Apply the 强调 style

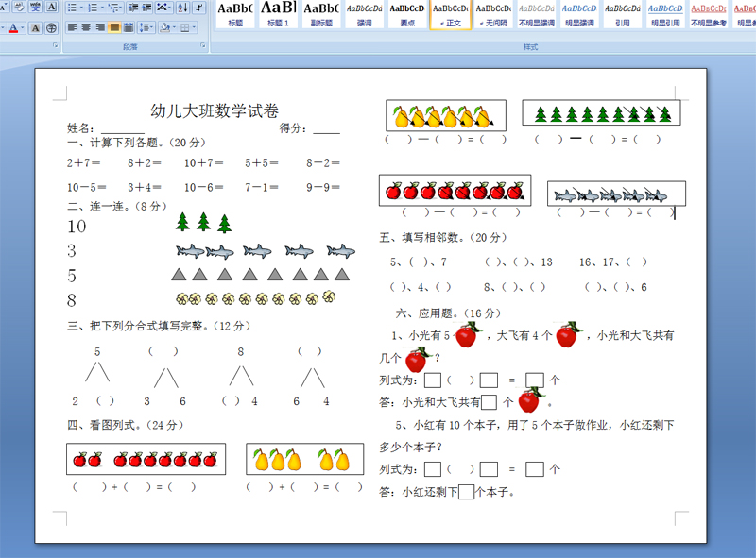364,14
